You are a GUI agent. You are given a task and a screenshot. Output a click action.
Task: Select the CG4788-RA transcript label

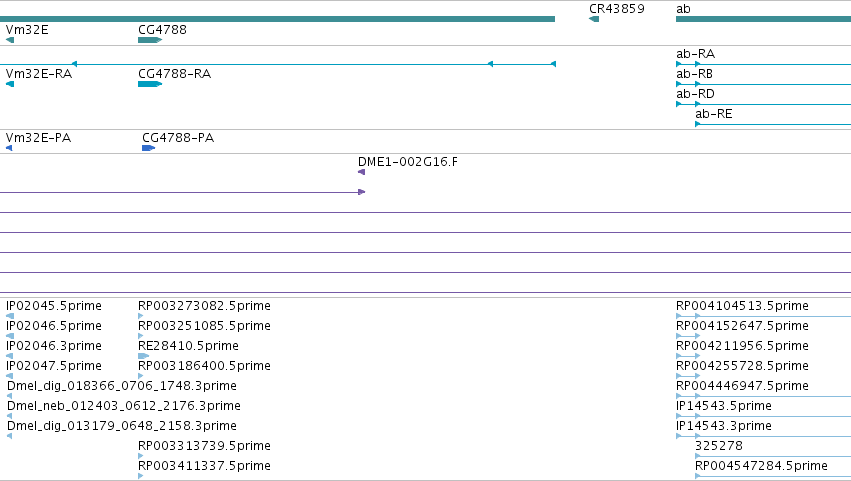174,74
